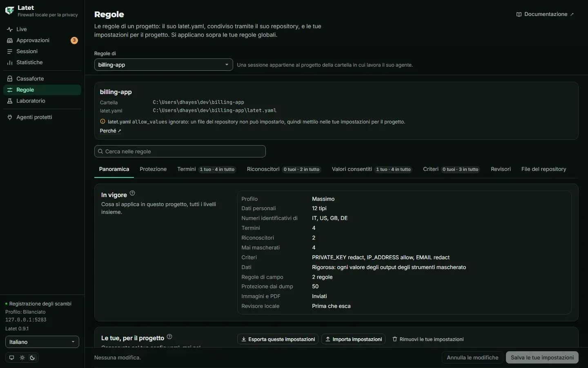Click the warning icon next to latet.yaml notice
588x368 pixels.
pyautogui.click(x=102, y=121)
